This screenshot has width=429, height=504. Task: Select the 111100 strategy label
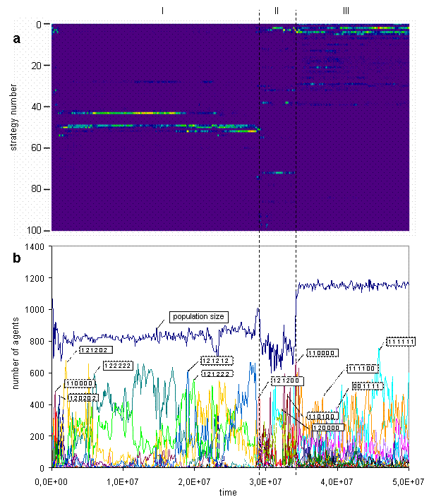pos(363,369)
